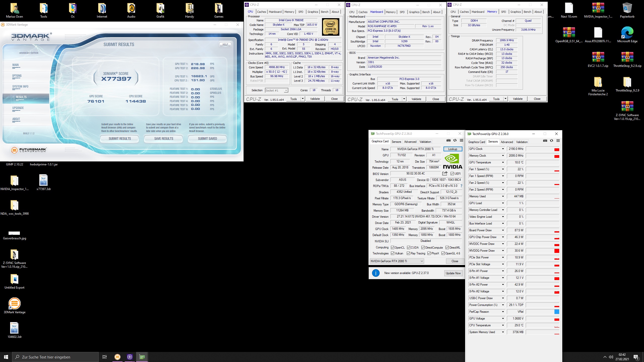The width and height of the screenshot is (644, 362).
Task: Open Papierkorb recycle bin icon
Action: pyautogui.click(x=627, y=11)
